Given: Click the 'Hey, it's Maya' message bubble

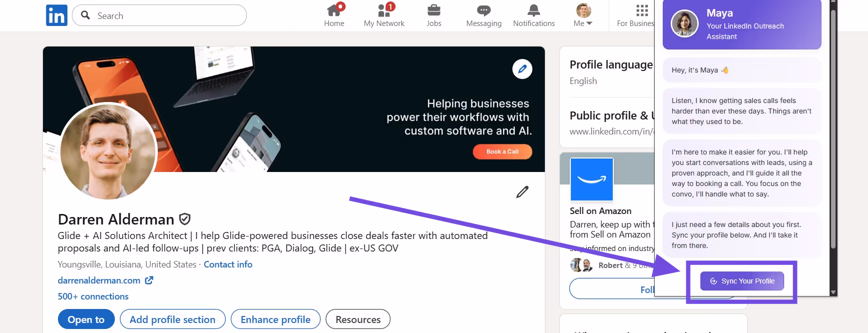Looking at the screenshot, I should 742,70.
